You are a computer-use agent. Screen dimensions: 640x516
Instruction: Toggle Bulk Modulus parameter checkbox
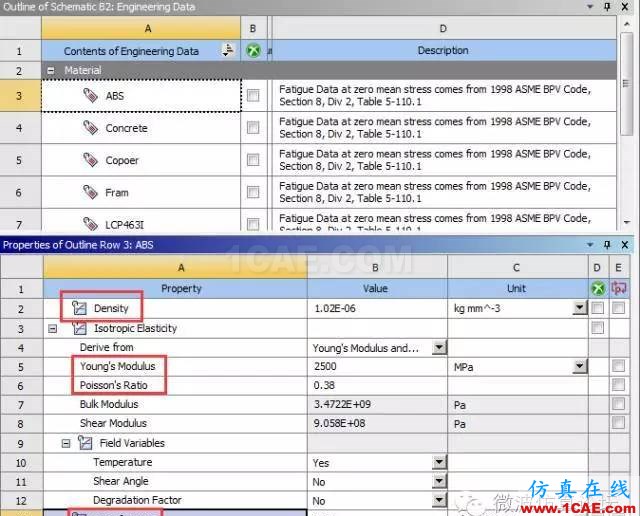coord(618,404)
